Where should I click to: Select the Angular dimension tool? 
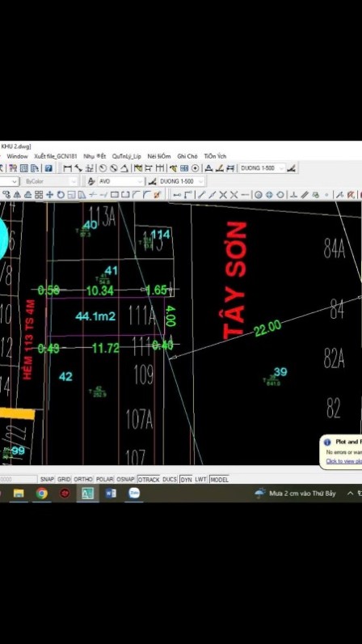[x=124, y=168]
